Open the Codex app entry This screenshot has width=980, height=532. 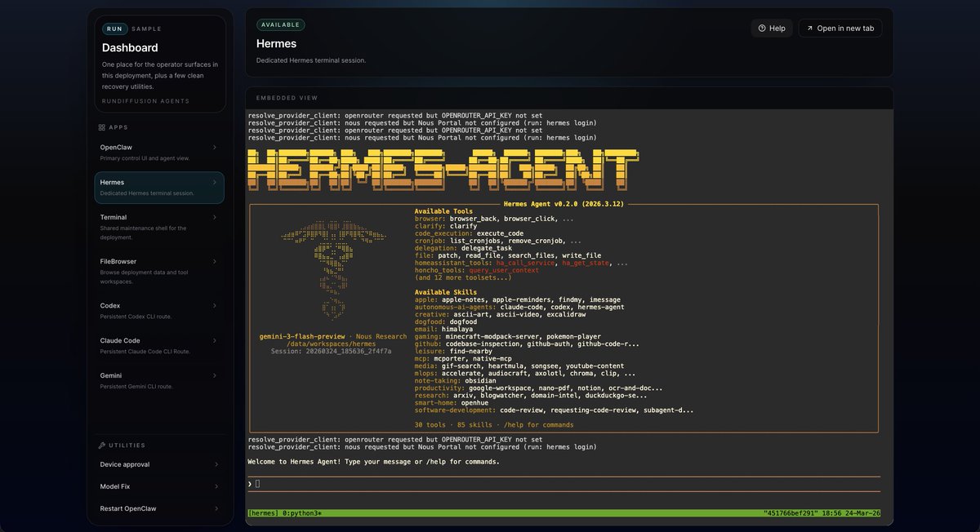[159, 310]
